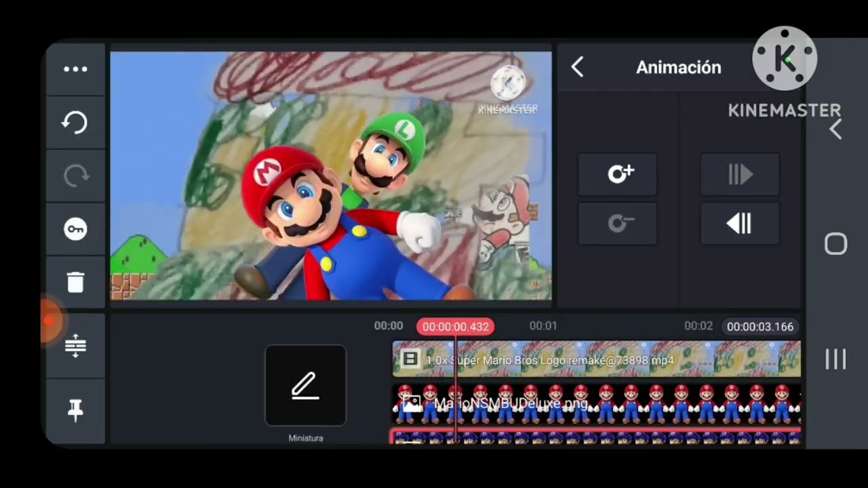Tap the 00:02 ruler mark
The image size is (868, 488).
pyautogui.click(x=698, y=326)
